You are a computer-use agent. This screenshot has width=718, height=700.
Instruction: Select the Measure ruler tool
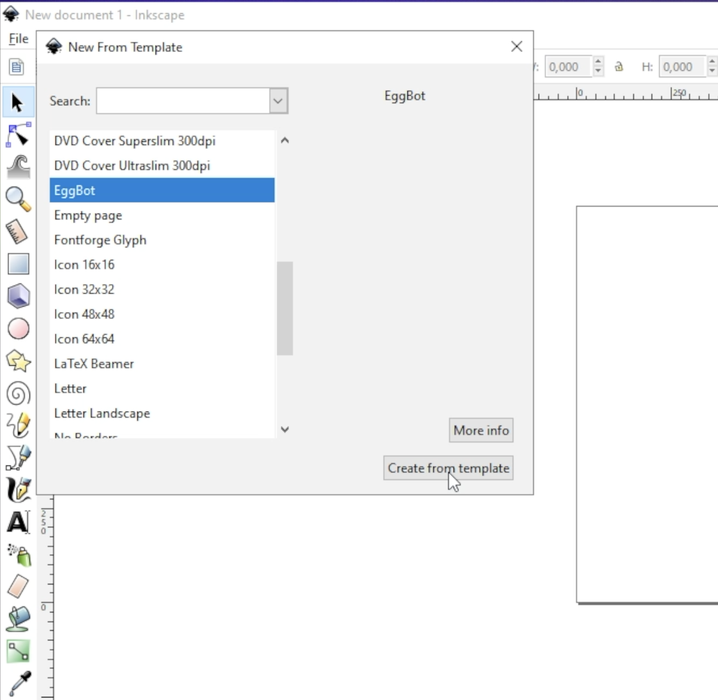17,232
